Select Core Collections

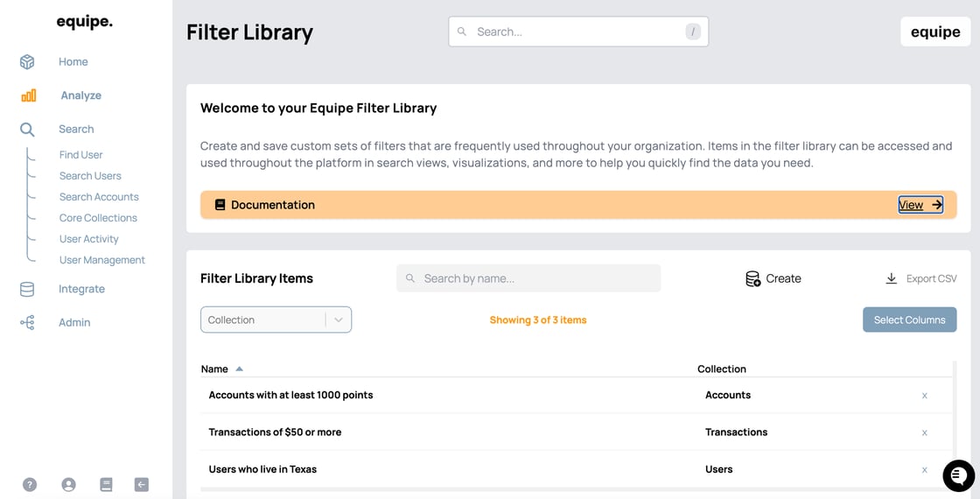click(98, 218)
